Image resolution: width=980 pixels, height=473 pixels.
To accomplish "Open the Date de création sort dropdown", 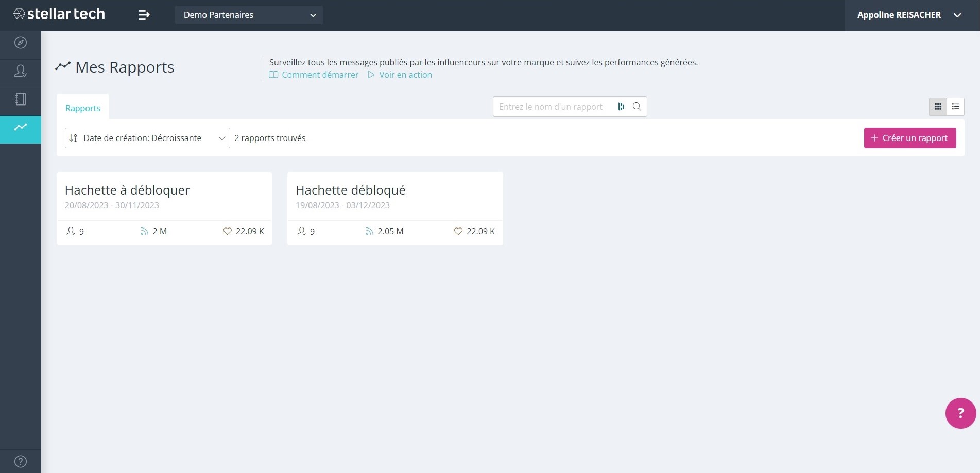I will 147,138.
